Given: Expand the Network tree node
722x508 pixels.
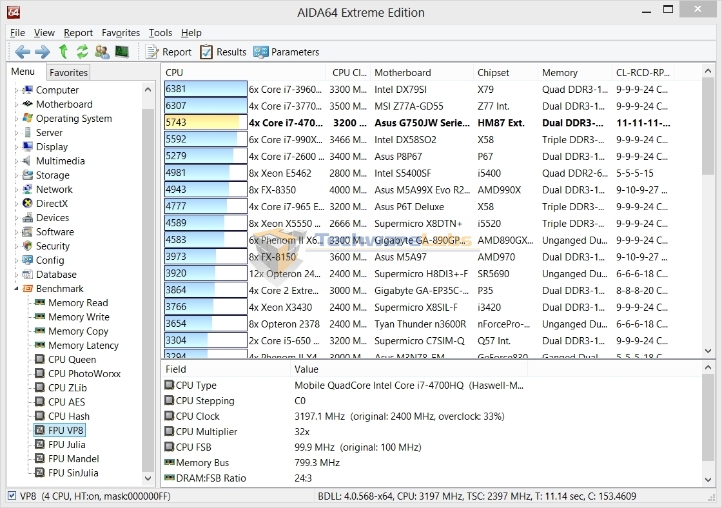Looking at the screenshot, I should (17, 189).
